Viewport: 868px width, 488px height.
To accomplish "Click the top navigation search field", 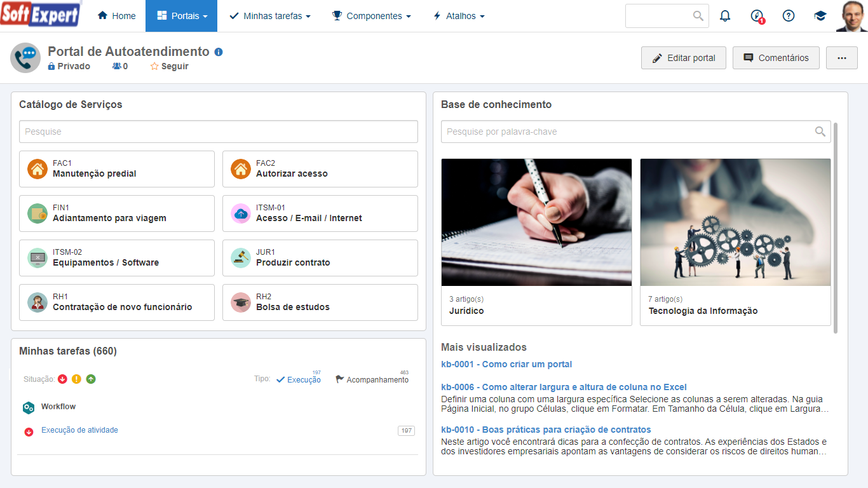I will (x=667, y=16).
